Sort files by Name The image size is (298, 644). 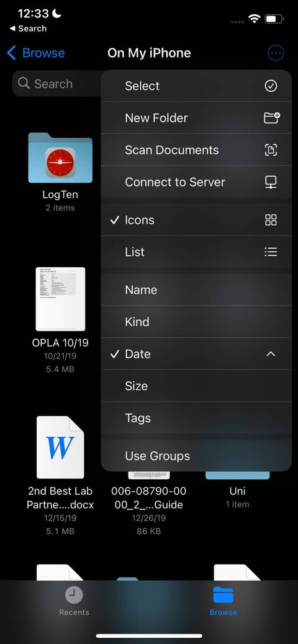(x=196, y=290)
